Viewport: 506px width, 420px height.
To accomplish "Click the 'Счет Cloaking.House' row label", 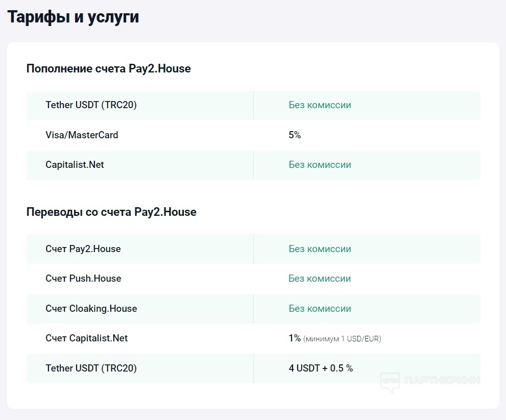I will pyautogui.click(x=91, y=308).
